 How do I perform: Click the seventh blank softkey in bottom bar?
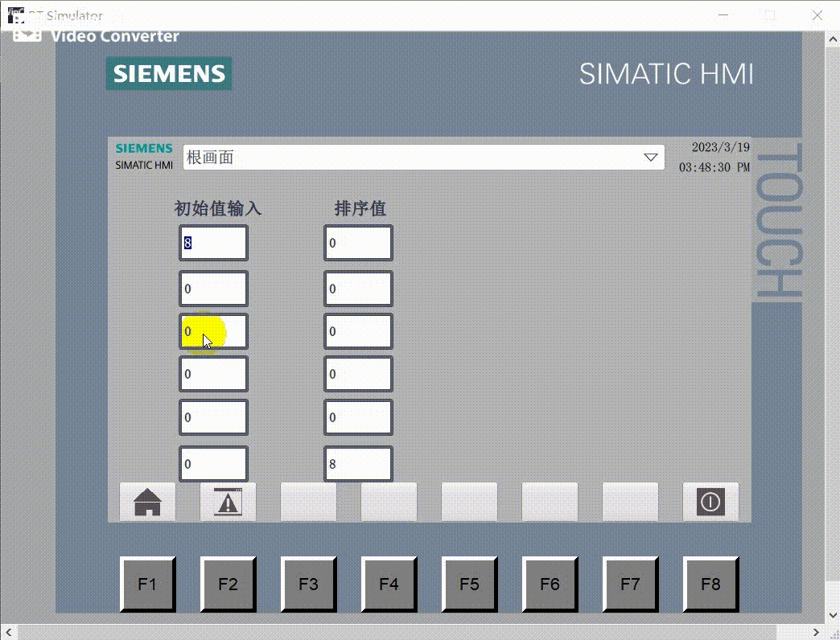tap(630, 502)
